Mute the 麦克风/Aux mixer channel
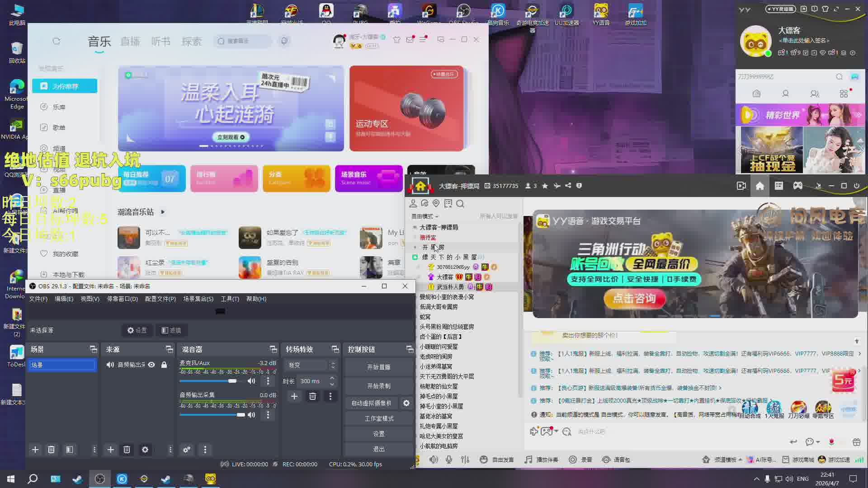 [251, 381]
